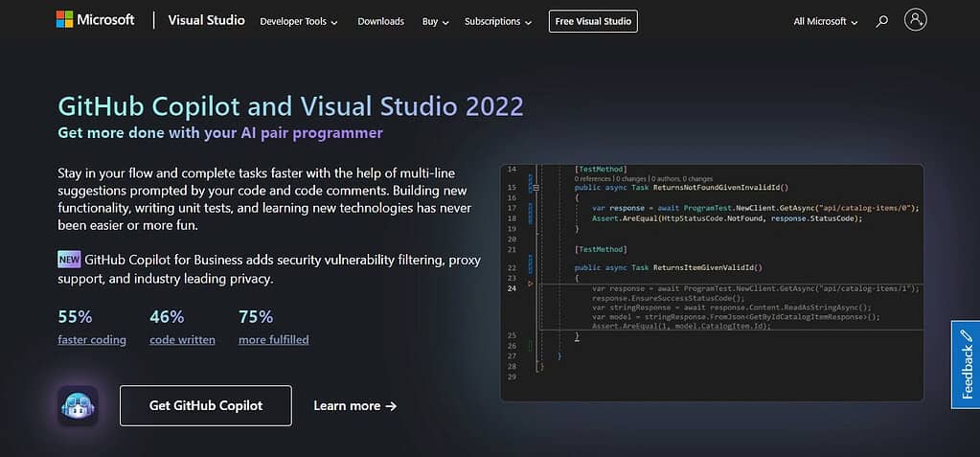980x457 pixels.
Task: Click the line 24 breakpoint arrow marker
Action: (x=531, y=284)
